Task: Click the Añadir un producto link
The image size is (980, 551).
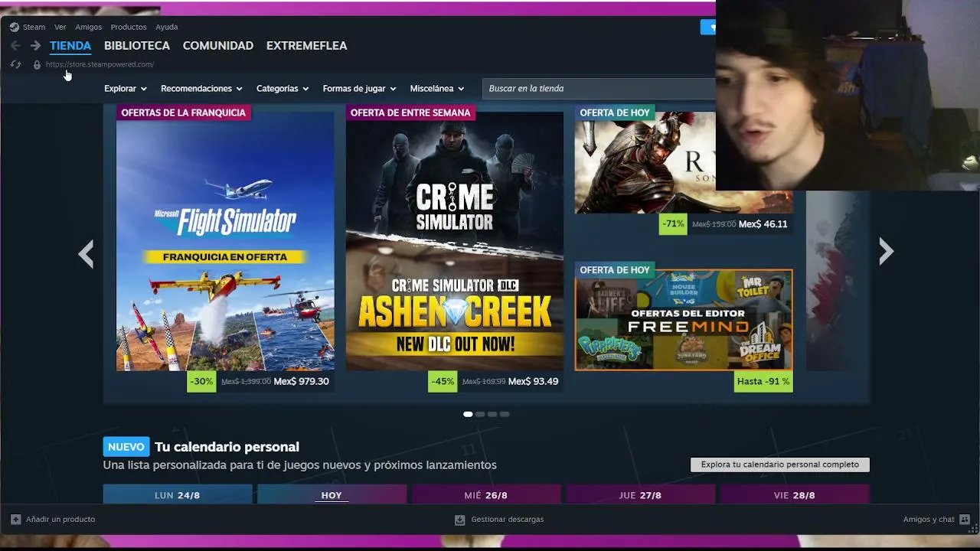Action: tap(60, 519)
